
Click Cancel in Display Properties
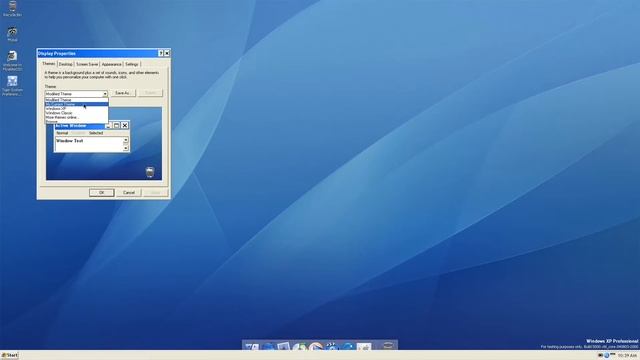(129, 193)
